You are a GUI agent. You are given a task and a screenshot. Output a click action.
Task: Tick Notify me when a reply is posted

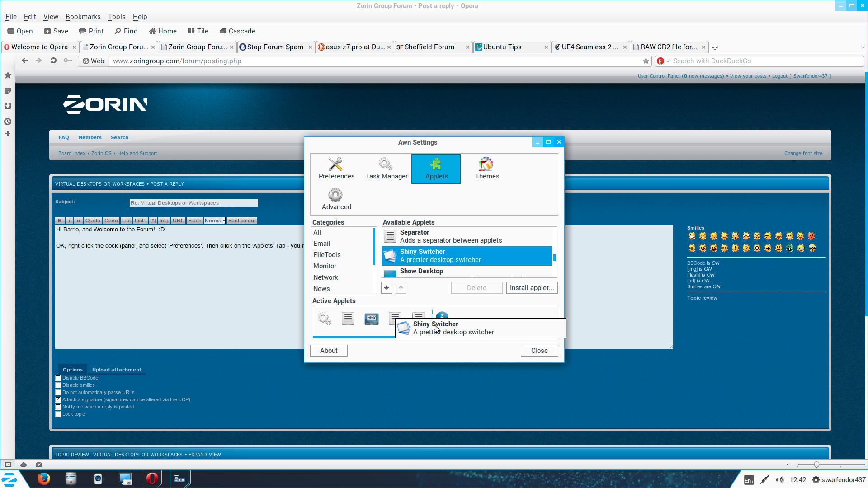58,407
